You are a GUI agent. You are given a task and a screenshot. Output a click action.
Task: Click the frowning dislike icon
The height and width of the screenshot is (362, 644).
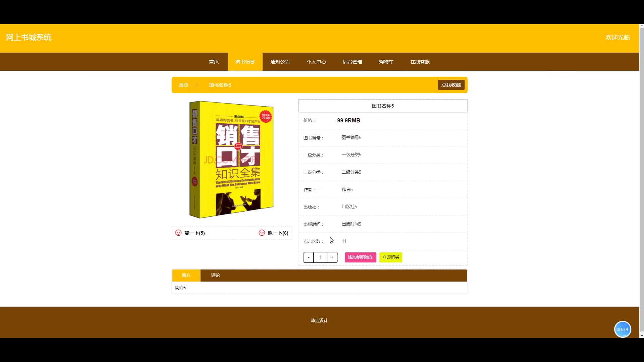coord(262,233)
